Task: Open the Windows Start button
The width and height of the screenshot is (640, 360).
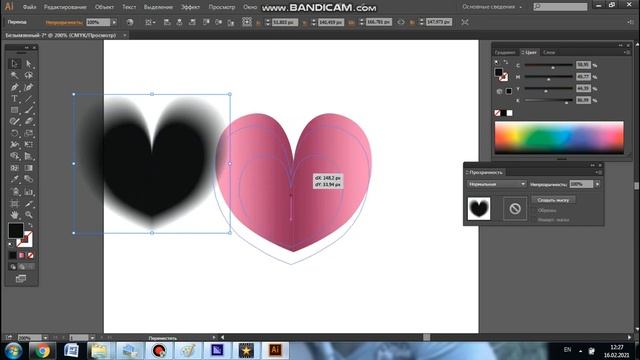Action: click(13, 351)
